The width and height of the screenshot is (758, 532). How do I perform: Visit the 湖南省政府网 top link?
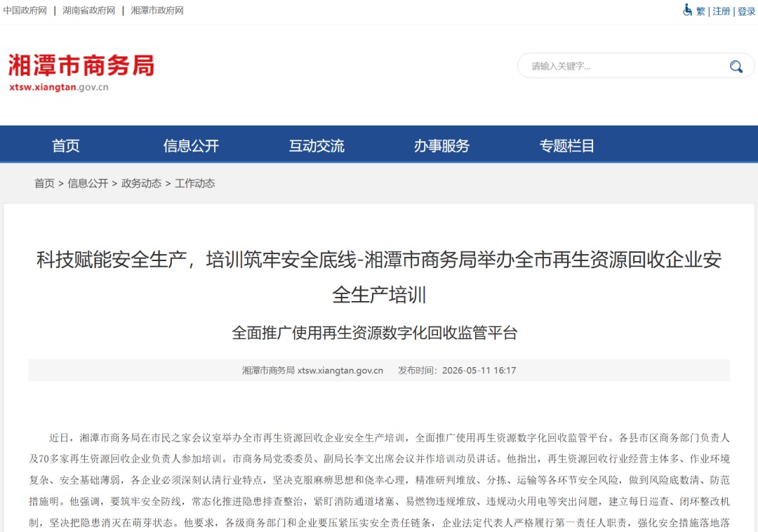89,11
